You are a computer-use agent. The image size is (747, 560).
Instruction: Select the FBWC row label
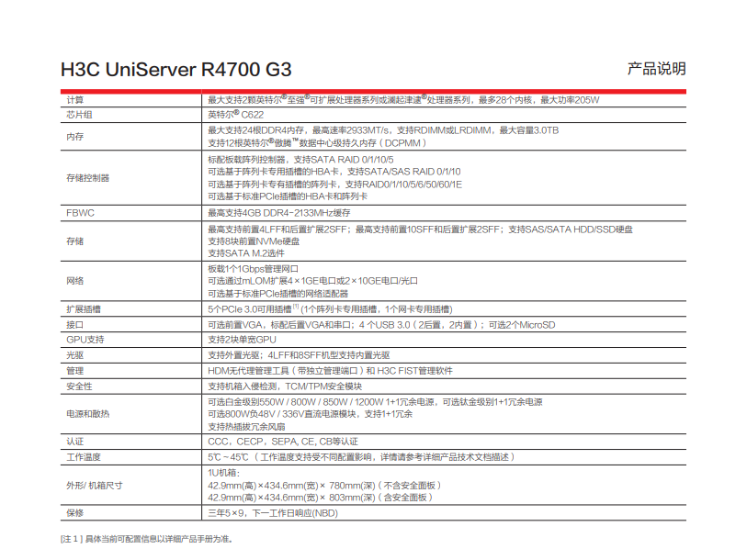[x=80, y=213]
